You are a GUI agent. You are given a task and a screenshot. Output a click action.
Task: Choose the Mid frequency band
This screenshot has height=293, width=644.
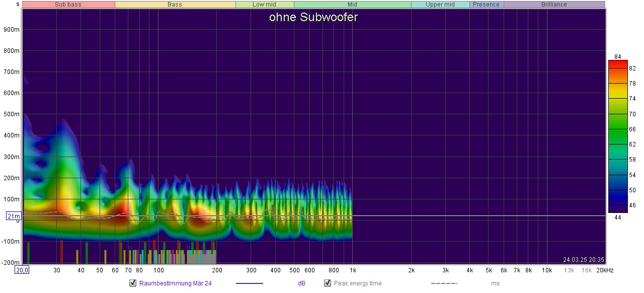click(352, 5)
